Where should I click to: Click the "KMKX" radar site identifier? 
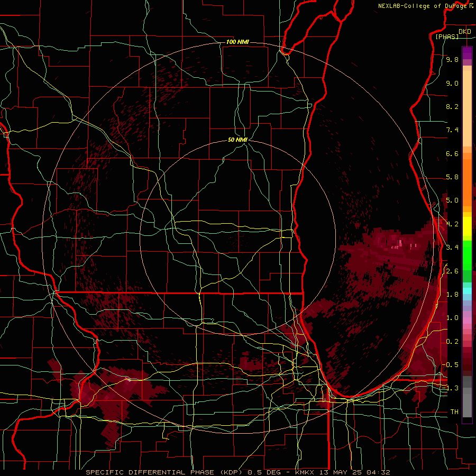(x=305, y=472)
